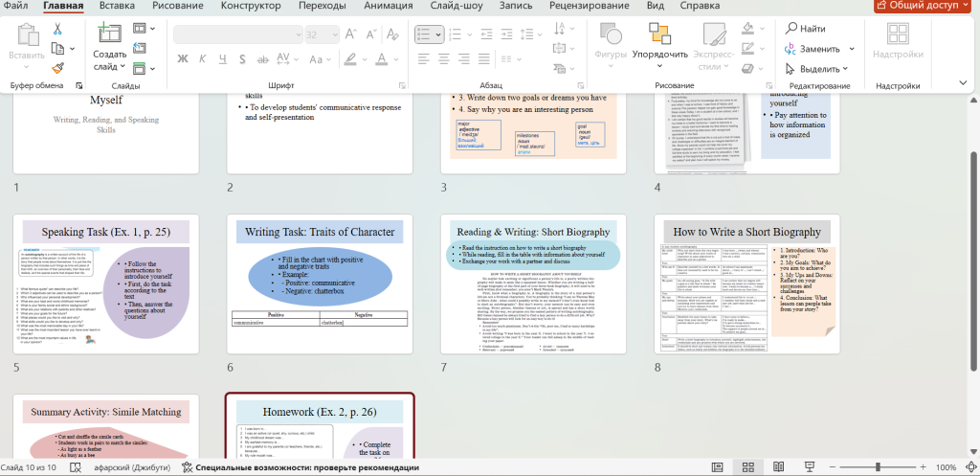Click the Создать слайд new slide icon
980x476 pixels.
tap(109, 34)
